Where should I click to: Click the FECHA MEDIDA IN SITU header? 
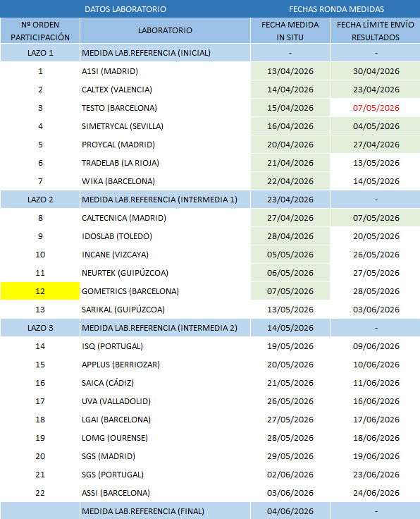tap(290, 30)
